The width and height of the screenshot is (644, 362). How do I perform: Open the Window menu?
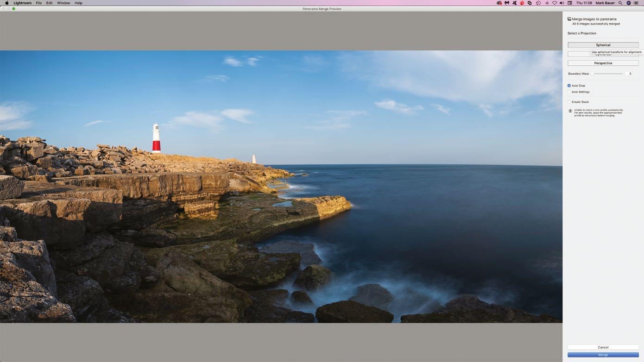pyautogui.click(x=63, y=3)
